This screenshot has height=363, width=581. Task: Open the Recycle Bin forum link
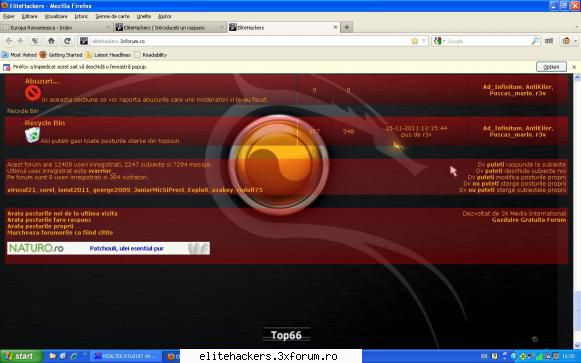[44, 123]
